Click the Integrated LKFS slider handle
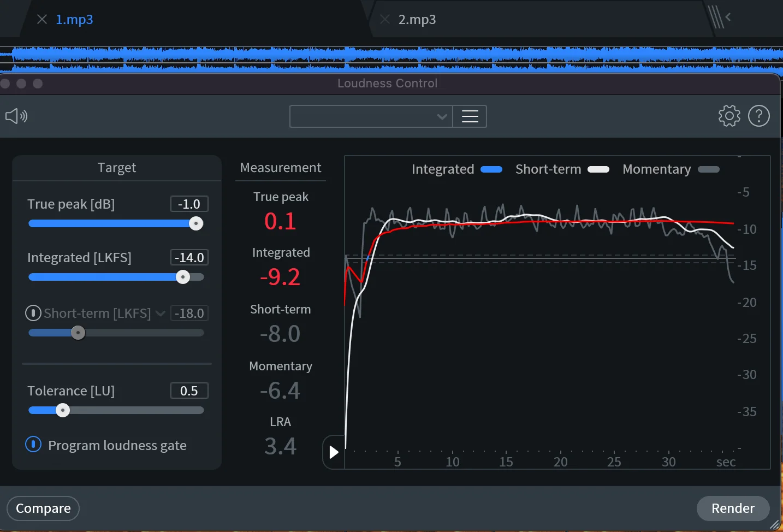Screen dimensions: 783x532 [x=183, y=277]
